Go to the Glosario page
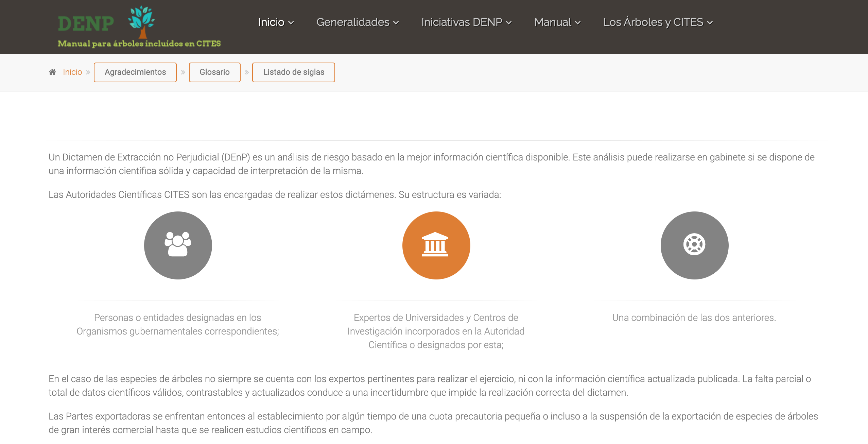 (x=215, y=72)
